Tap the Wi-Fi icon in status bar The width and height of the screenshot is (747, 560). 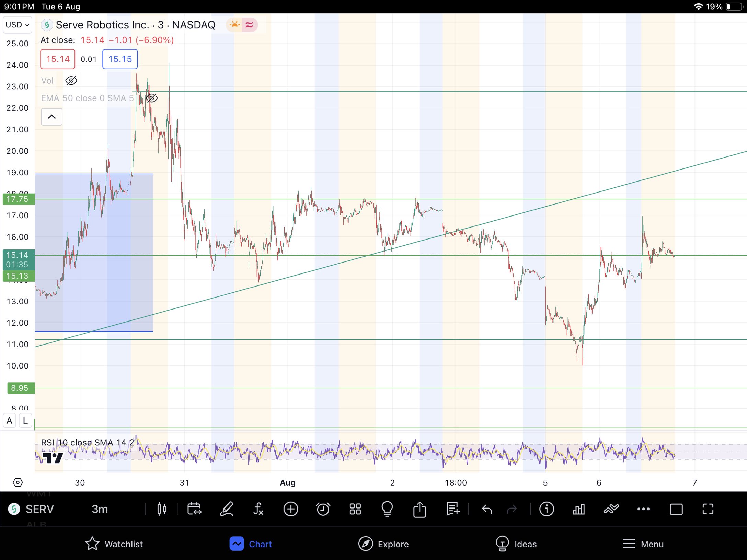698,7
